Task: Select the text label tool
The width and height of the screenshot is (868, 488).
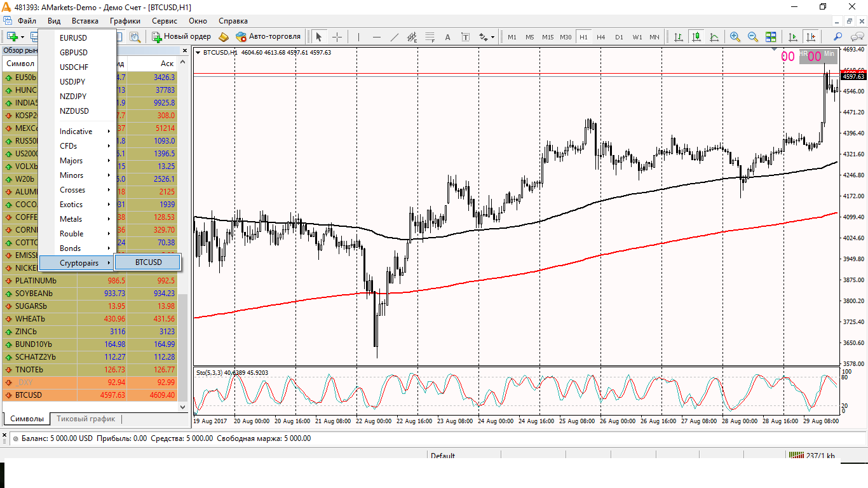Action: click(x=465, y=37)
